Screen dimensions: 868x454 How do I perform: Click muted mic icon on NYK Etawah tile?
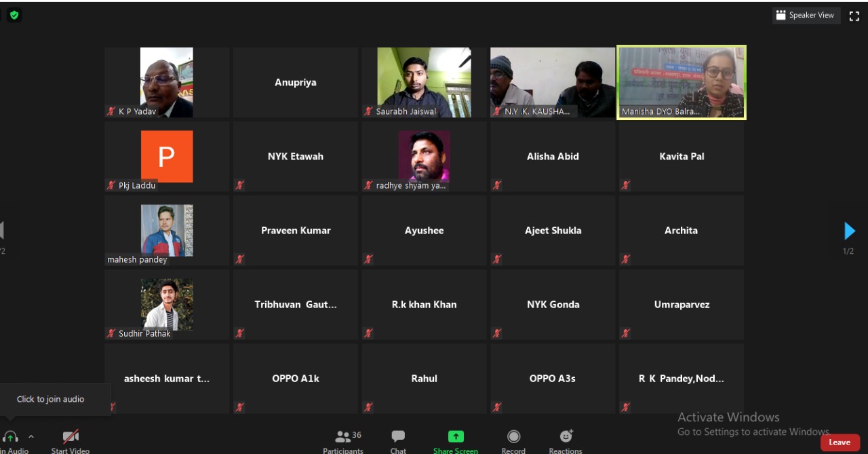(239, 185)
